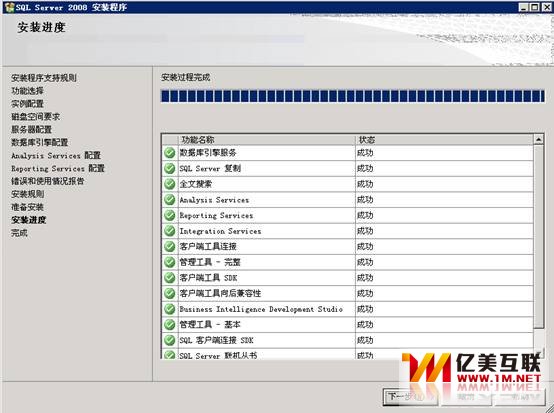Screen dimensions: 554x413
Task: Click the green check next to SQL Server 复制
Action: point(170,169)
